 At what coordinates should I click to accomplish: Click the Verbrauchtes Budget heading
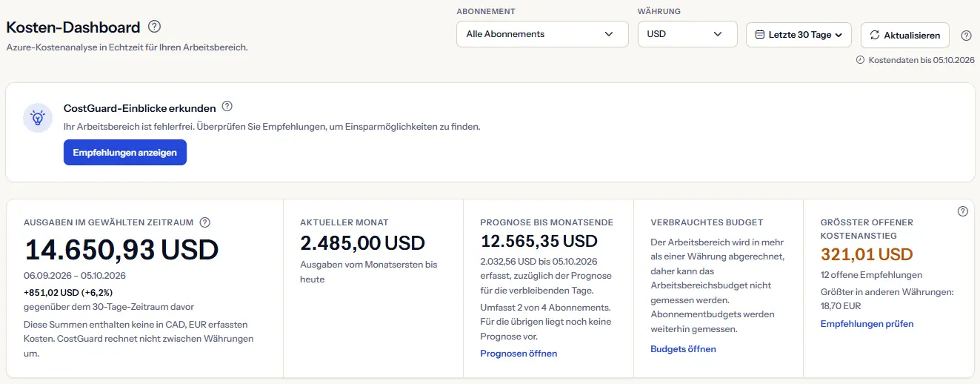click(x=707, y=222)
